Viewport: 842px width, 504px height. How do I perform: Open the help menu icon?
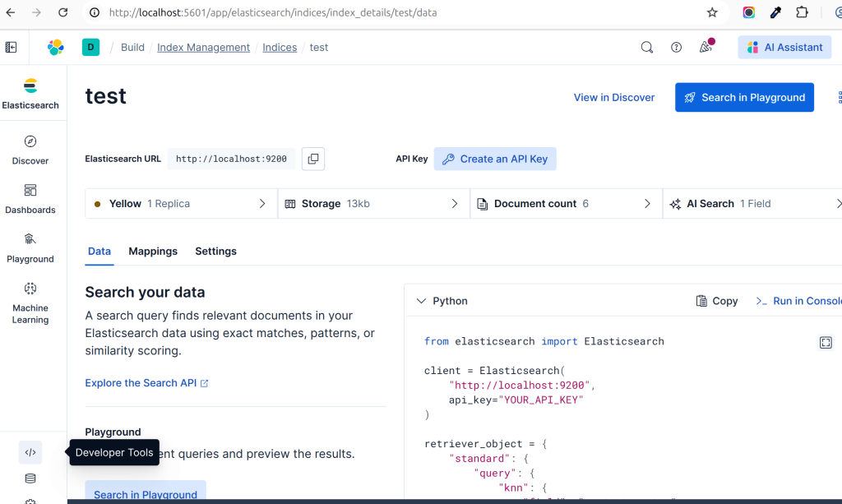(x=676, y=48)
